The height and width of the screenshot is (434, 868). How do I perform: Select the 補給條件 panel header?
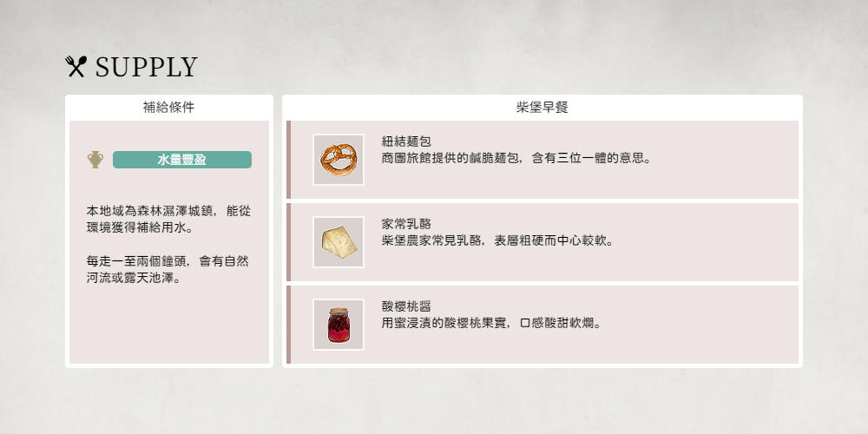[169, 108]
